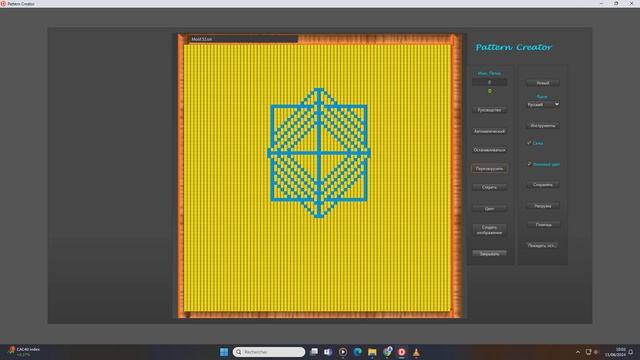
Task: Open the media player taskbar icon
Action: tap(343, 352)
